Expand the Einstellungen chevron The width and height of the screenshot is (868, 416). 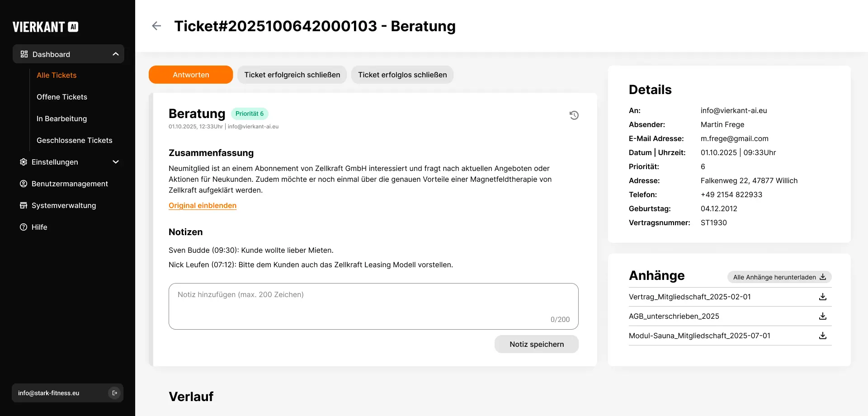pos(116,162)
